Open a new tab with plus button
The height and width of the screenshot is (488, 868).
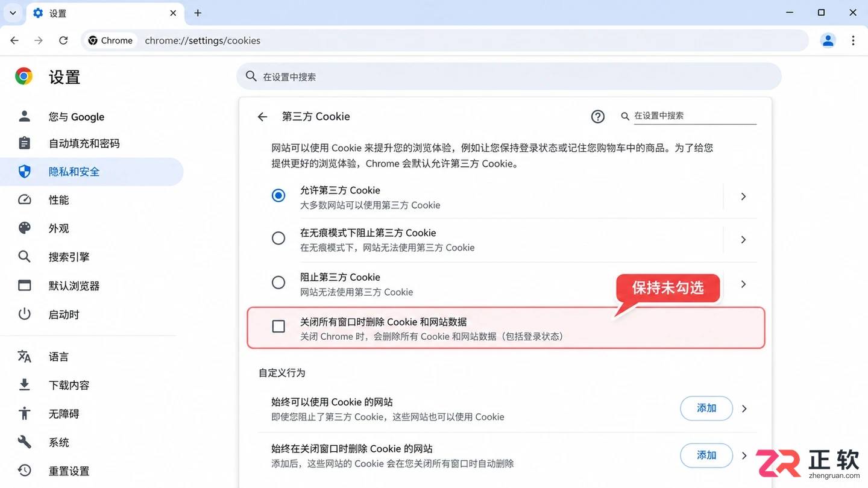[x=198, y=13]
